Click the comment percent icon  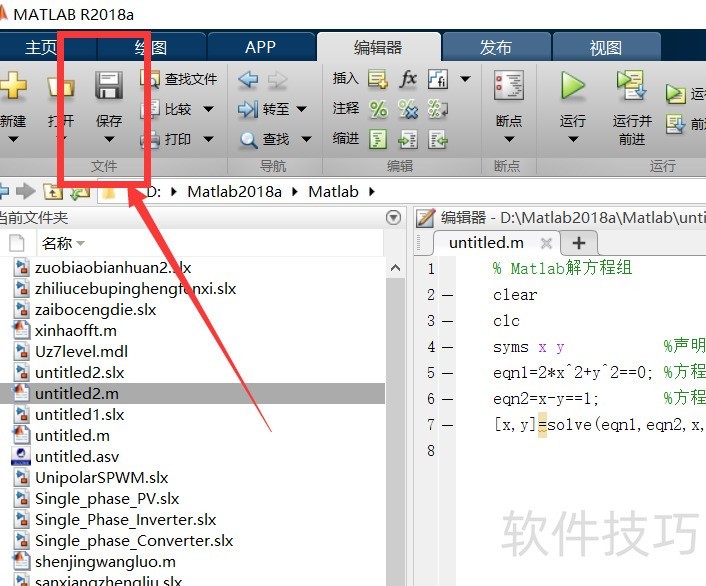(x=378, y=109)
